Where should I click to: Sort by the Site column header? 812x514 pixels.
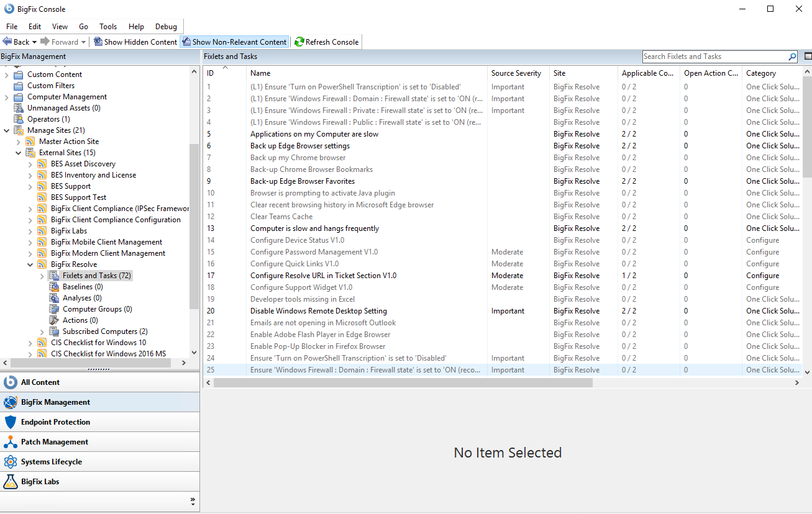coord(583,73)
